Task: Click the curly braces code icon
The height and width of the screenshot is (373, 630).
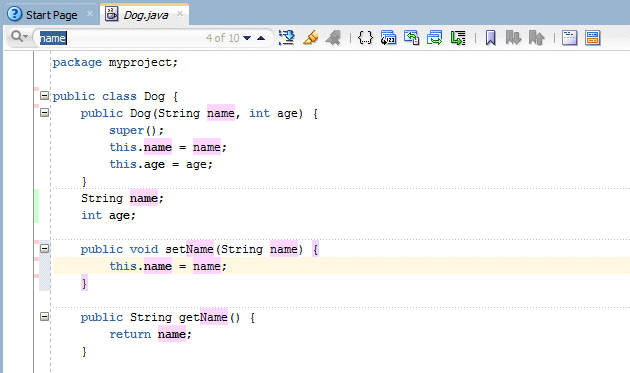Action: pyautogui.click(x=365, y=38)
